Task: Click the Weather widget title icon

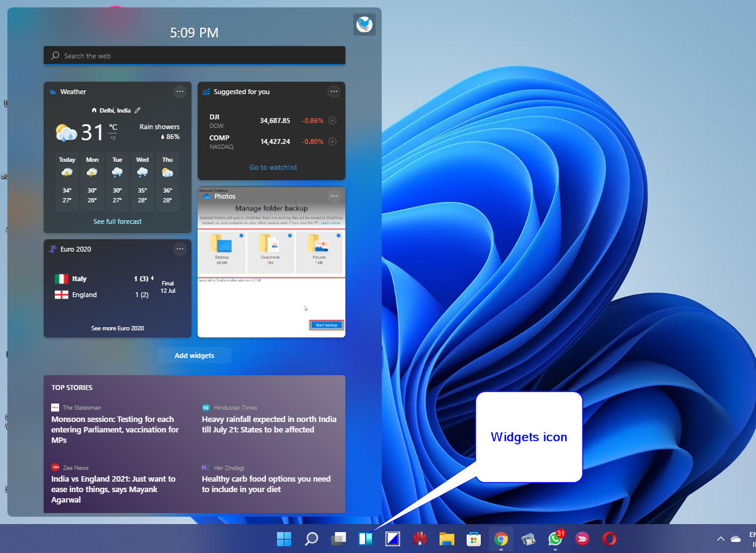Action: pyautogui.click(x=53, y=92)
